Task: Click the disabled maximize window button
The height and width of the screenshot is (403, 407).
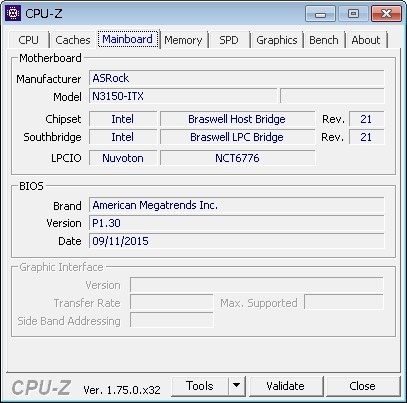Action: coord(353,14)
